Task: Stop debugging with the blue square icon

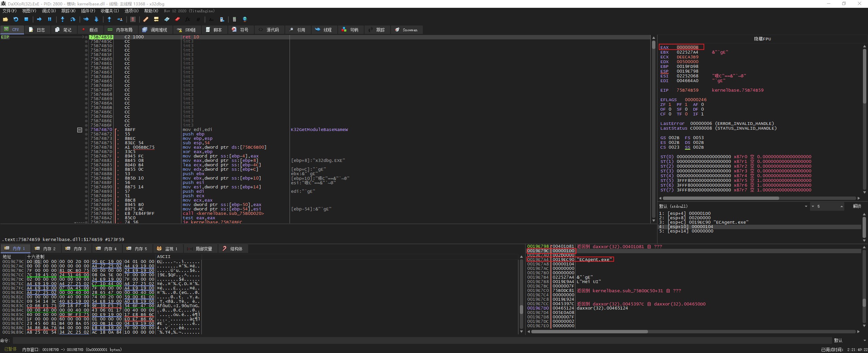Action: pos(26,19)
